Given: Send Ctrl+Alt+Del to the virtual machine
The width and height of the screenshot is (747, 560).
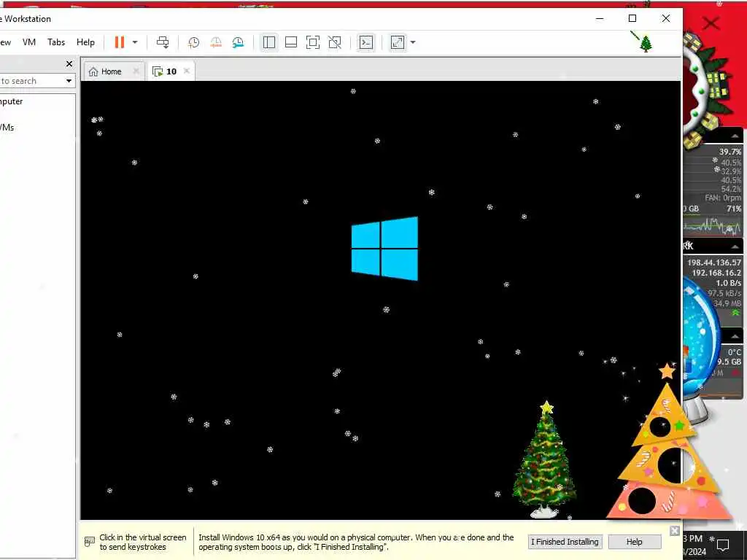Looking at the screenshot, I should point(163,42).
